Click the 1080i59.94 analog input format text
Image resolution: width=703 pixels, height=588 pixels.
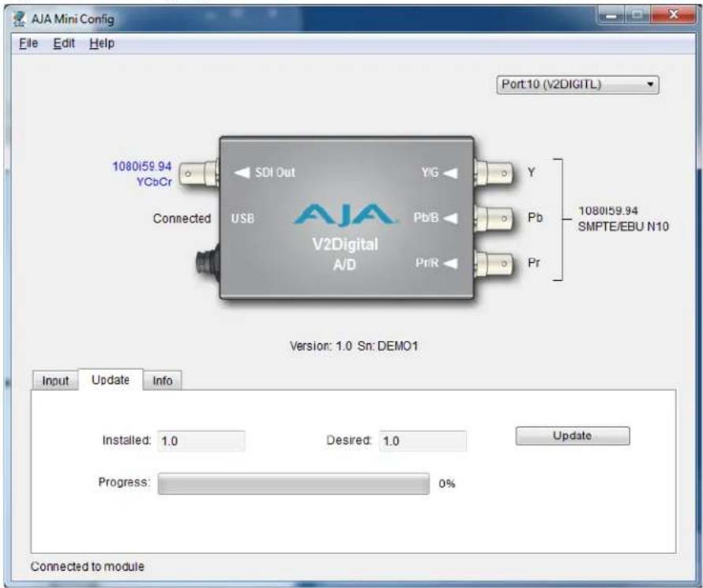608,211
